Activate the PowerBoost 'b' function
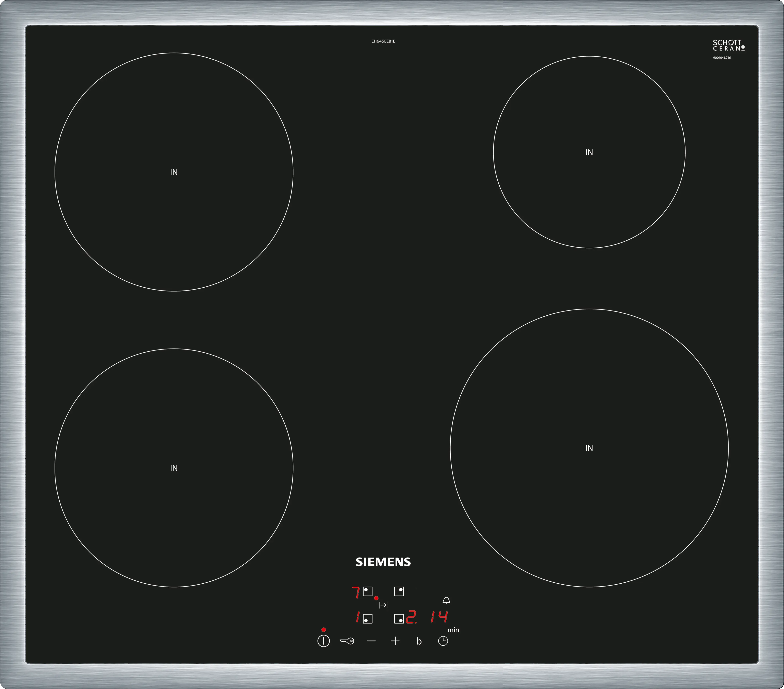The width and height of the screenshot is (784, 689). pos(419,641)
